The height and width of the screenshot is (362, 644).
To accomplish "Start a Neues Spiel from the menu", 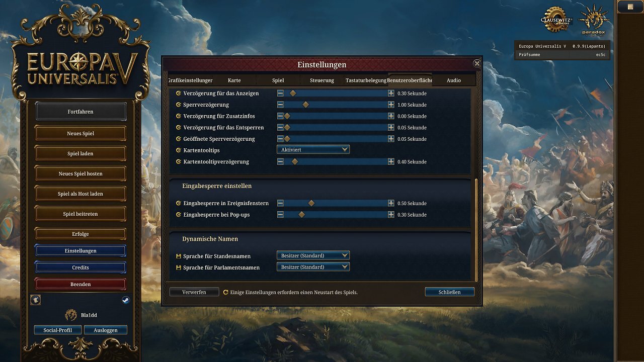I will (80, 134).
